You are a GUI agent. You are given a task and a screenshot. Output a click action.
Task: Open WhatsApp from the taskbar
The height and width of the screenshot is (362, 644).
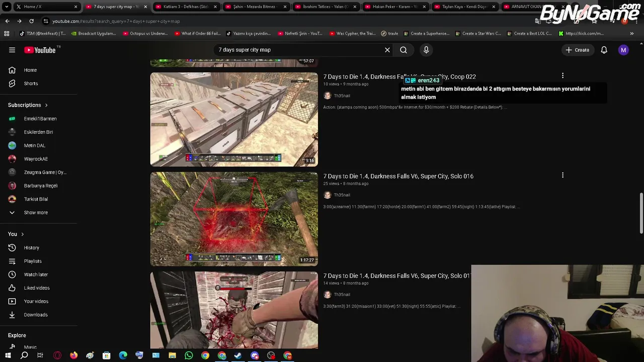coord(189,355)
